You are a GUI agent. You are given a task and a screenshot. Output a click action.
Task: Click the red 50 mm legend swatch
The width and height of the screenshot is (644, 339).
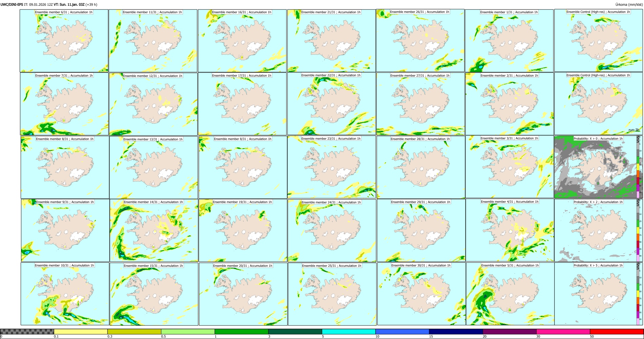(x=617, y=332)
